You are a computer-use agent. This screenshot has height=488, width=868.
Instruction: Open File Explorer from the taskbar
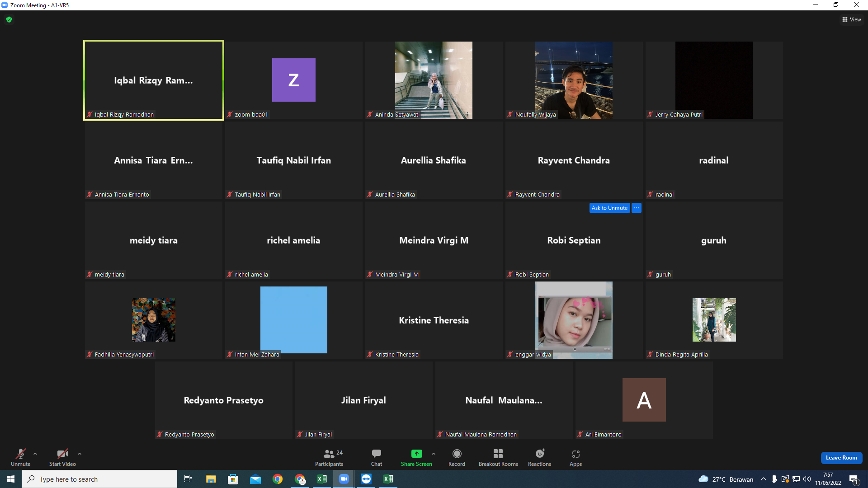coord(211,479)
